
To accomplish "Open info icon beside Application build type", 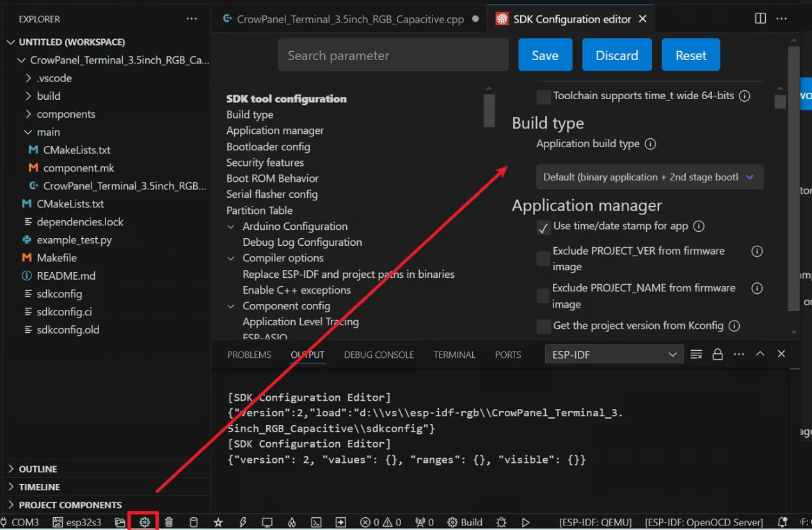I will point(650,144).
